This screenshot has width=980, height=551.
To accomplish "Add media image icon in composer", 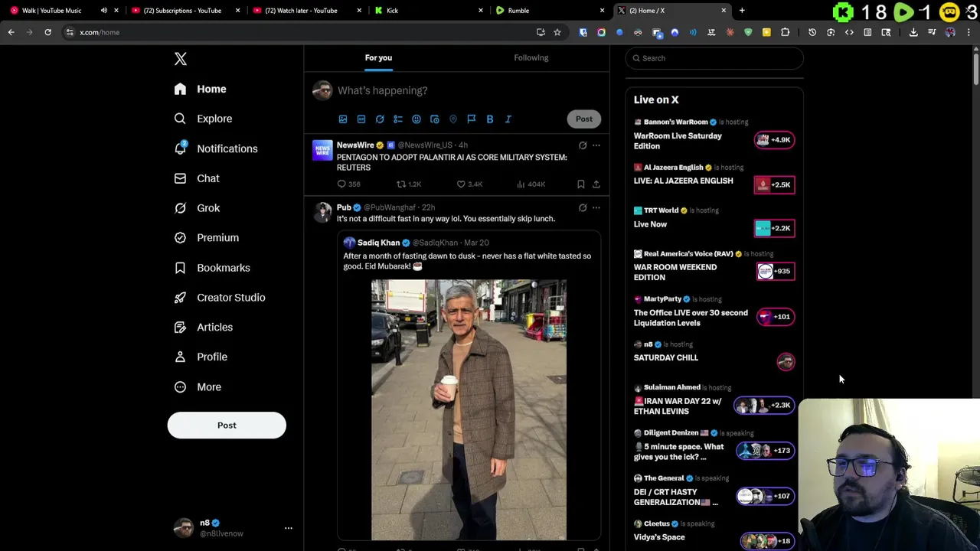I will pos(343,119).
